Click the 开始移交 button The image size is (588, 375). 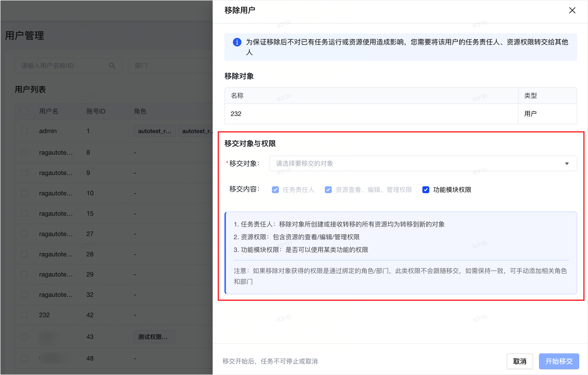(559, 361)
